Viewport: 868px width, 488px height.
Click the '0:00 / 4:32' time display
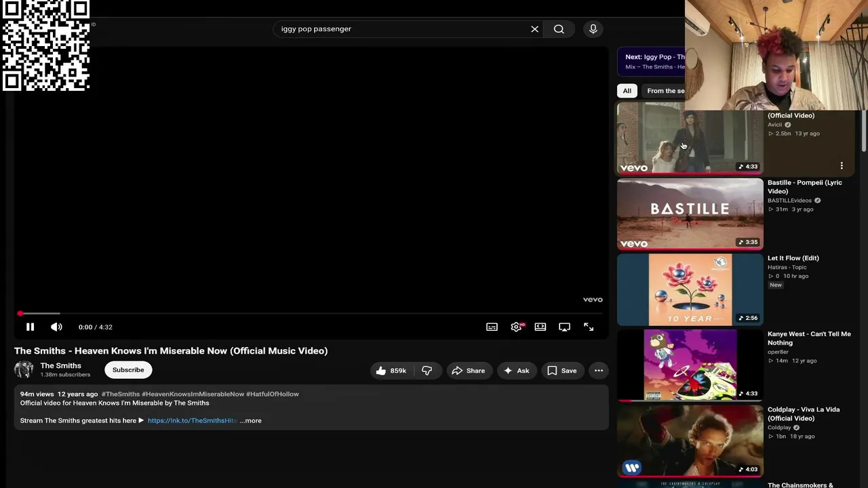coord(96,327)
